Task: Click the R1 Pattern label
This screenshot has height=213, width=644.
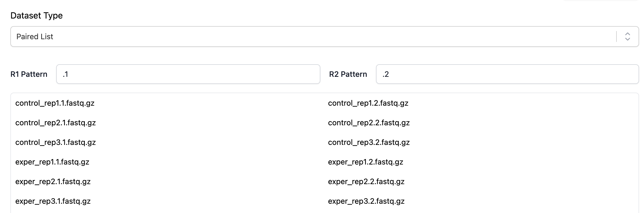Action: pos(29,74)
